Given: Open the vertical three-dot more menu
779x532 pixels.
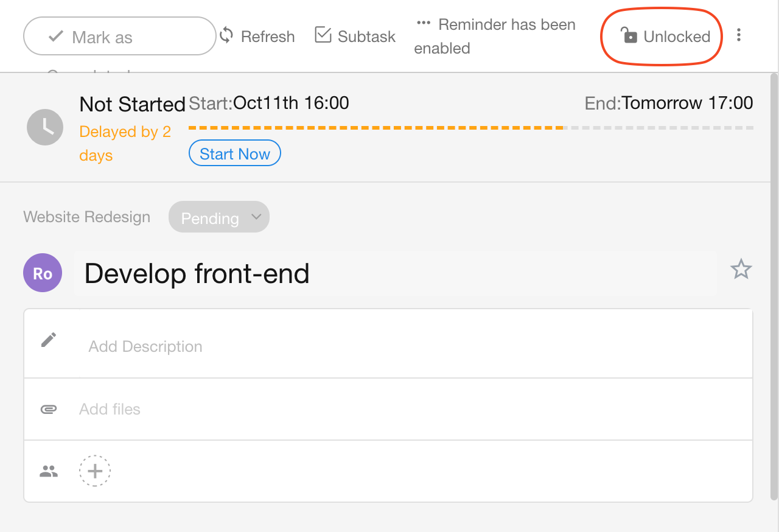Looking at the screenshot, I should pyautogui.click(x=739, y=35).
